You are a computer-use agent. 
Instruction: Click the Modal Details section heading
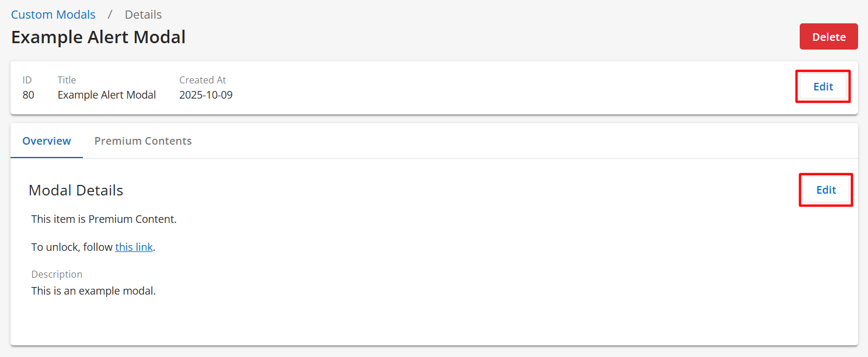click(76, 190)
